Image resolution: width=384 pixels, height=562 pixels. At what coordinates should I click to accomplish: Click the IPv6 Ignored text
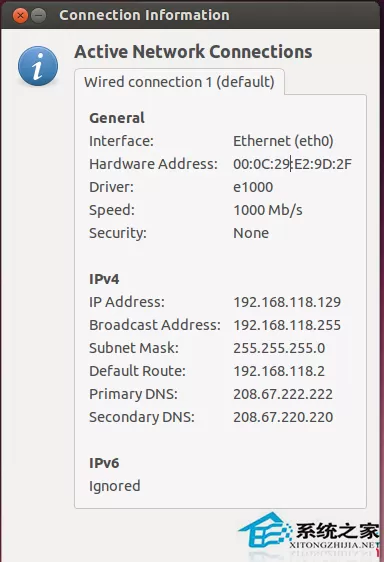pyautogui.click(x=115, y=486)
